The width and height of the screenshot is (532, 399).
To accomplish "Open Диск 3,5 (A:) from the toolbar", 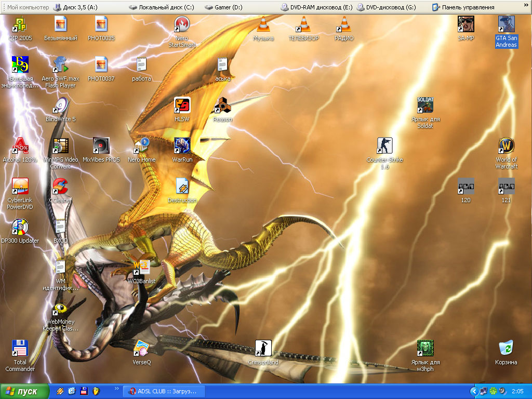I will 75,7.
